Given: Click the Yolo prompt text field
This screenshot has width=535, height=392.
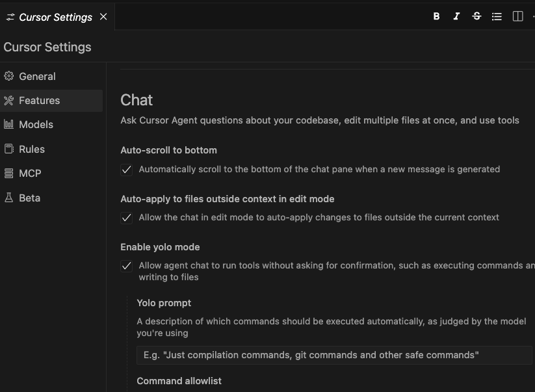Looking at the screenshot, I should 334,355.
